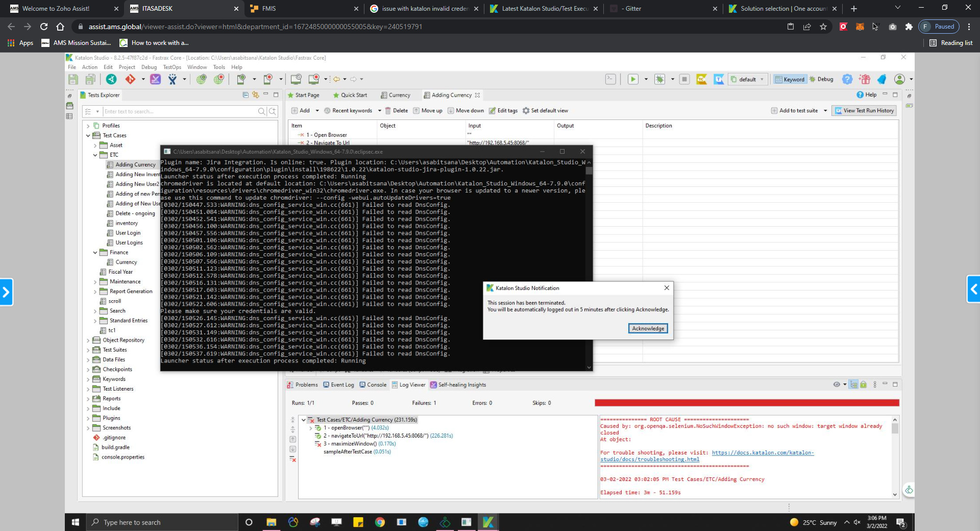The width and height of the screenshot is (980, 531).
Task: Close the Katalon Studio Notification dialog
Action: [667, 288]
